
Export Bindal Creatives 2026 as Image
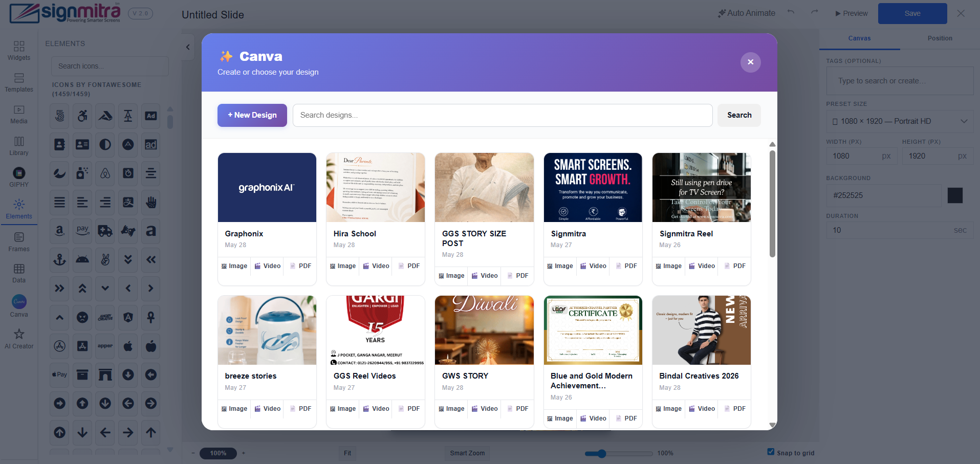(669, 409)
